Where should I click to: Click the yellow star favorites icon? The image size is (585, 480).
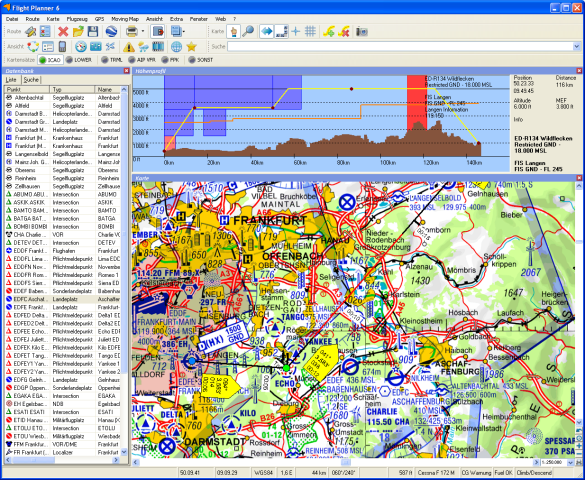click(191, 47)
